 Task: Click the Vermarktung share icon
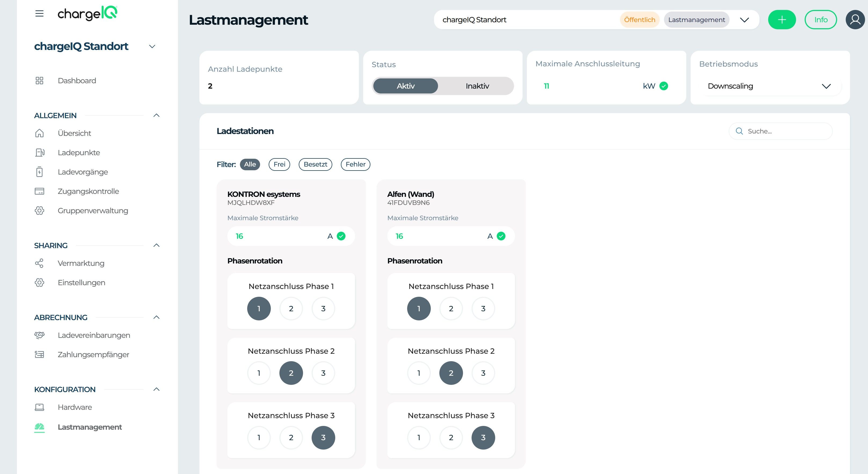[x=39, y=263]
